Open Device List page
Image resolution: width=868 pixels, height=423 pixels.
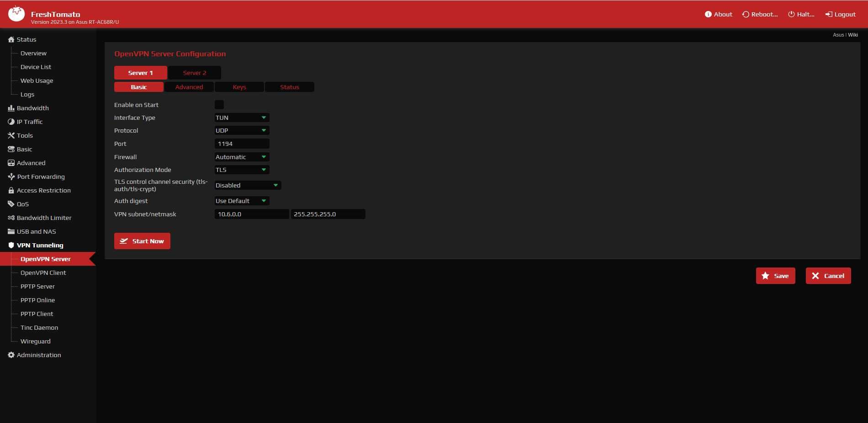pyautogui.click(x=36, y=67)
